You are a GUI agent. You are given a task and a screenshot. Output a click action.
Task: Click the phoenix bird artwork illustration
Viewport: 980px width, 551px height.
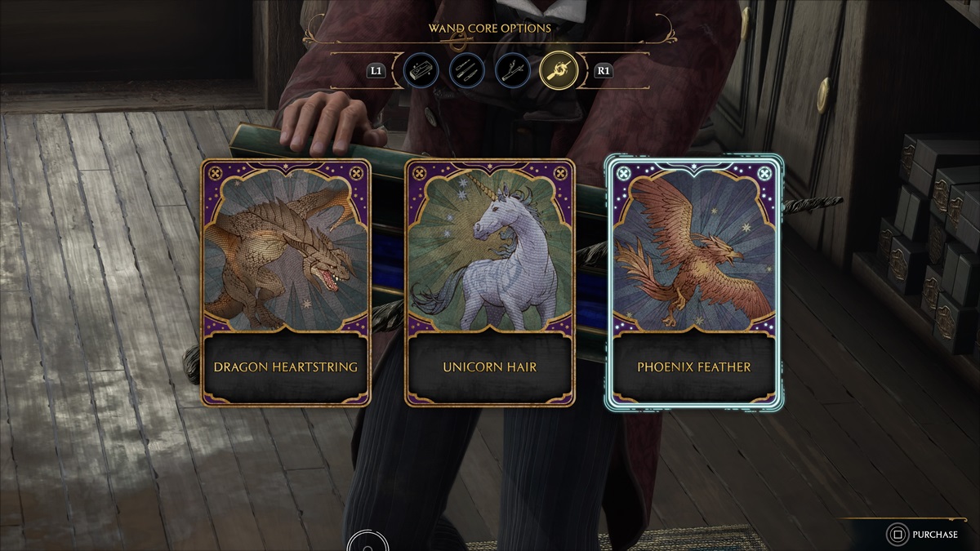(x=694, y=249)
